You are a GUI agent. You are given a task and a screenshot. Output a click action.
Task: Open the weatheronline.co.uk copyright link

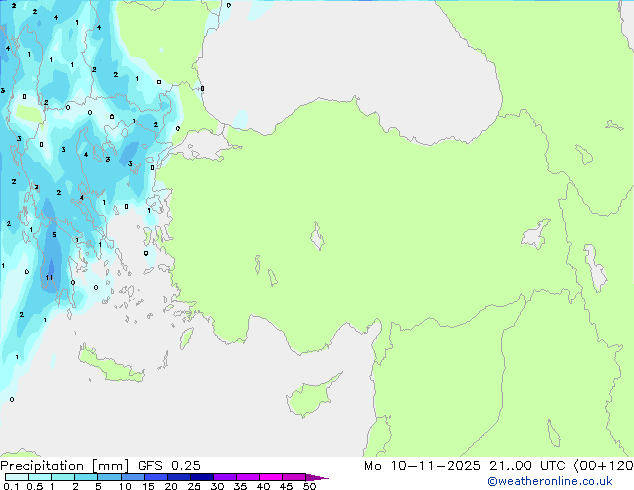click(x=550, y=481)
